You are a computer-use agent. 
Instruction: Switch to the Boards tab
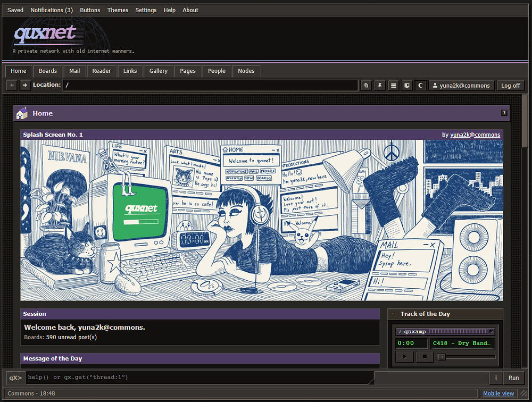point(47,71)
